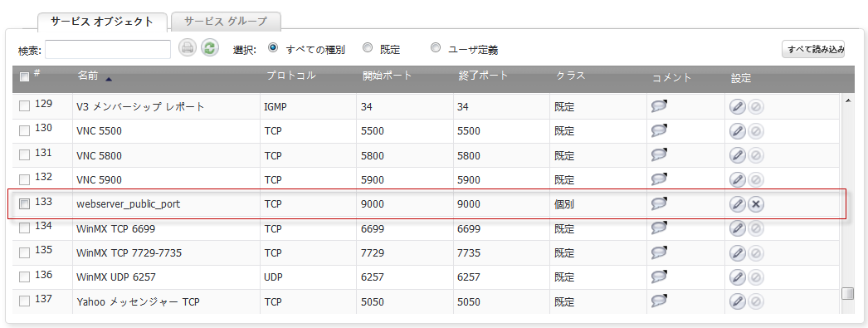Select the すべての種別 radio button
The image size is (868, 328).
point(272,47)
